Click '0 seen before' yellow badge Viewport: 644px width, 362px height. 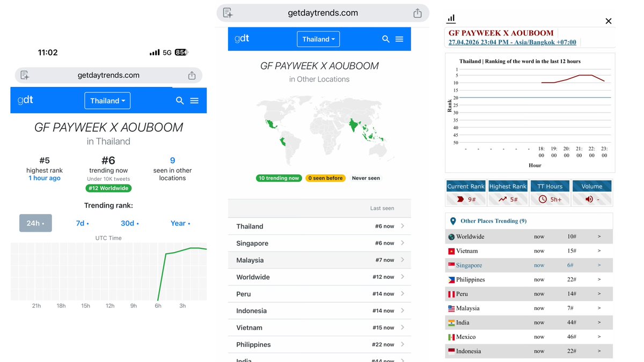pos(325,178)
